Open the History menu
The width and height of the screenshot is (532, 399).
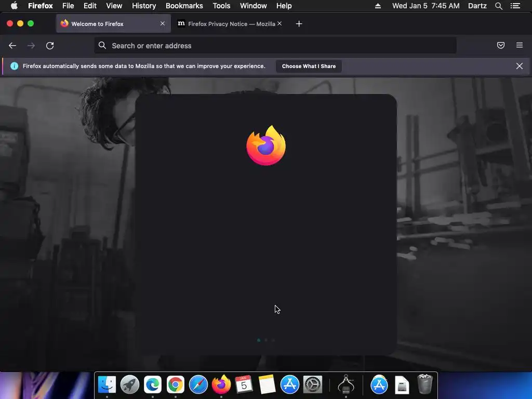144,6
